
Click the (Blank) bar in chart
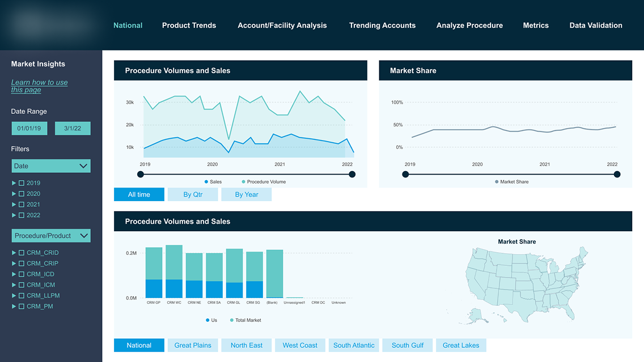(x=275, y=274)
